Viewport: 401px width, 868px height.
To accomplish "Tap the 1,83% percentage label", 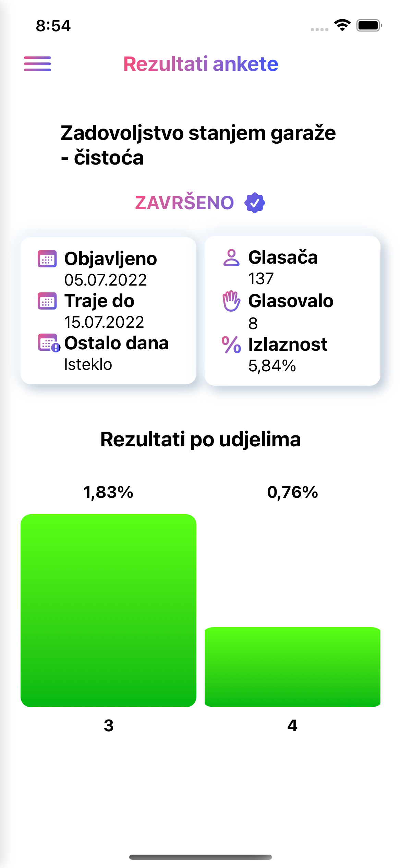I will 108,492.
